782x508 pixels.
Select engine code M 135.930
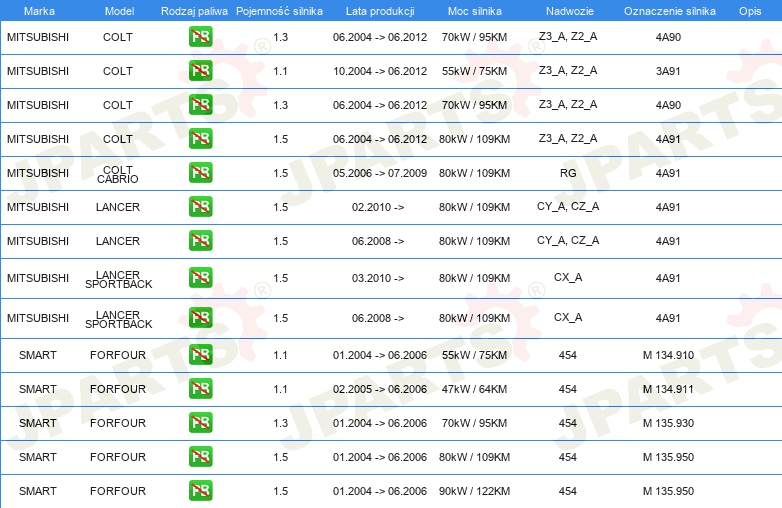coord(668,423)
